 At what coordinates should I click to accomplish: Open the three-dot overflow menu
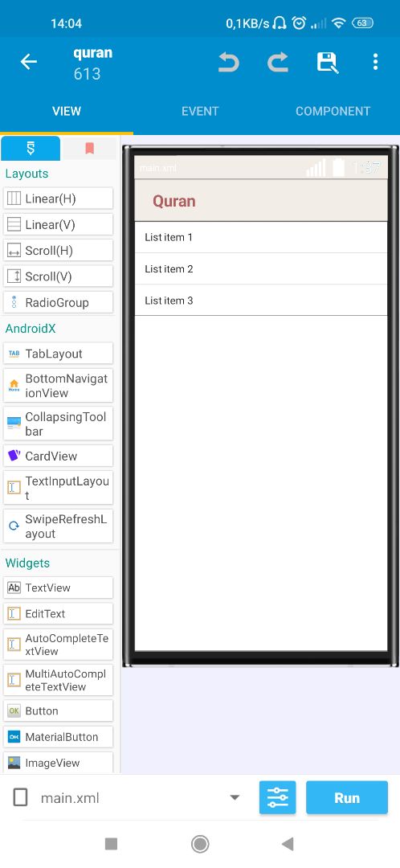click(375, 62)
